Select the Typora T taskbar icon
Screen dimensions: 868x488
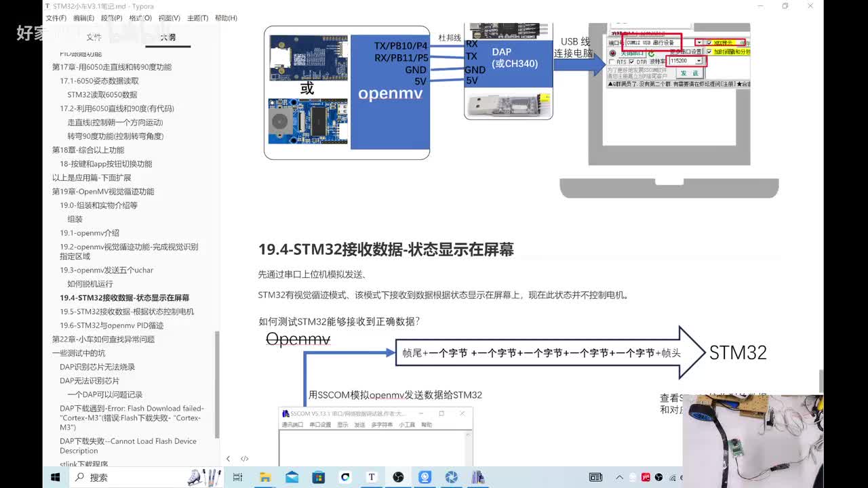371,477
